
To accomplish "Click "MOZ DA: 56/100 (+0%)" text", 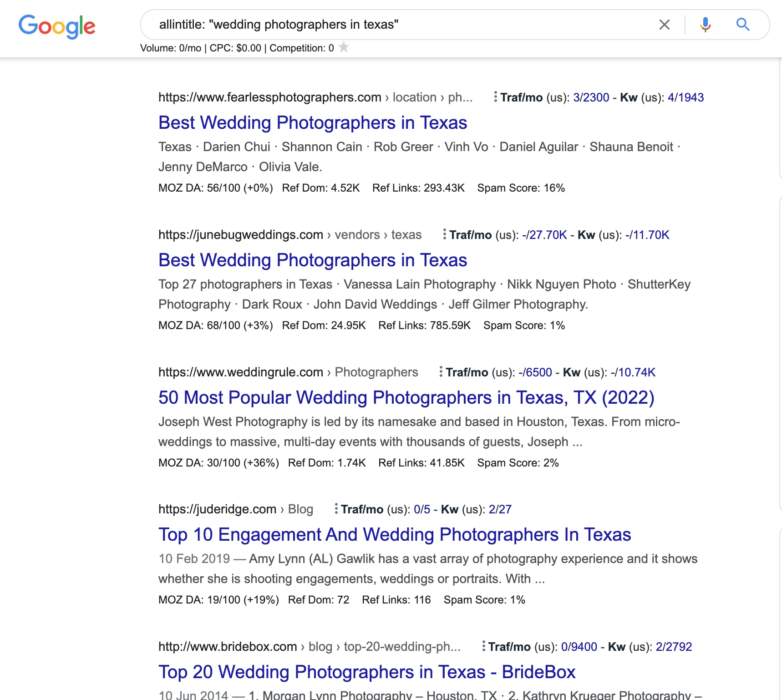I will [216, 188].
